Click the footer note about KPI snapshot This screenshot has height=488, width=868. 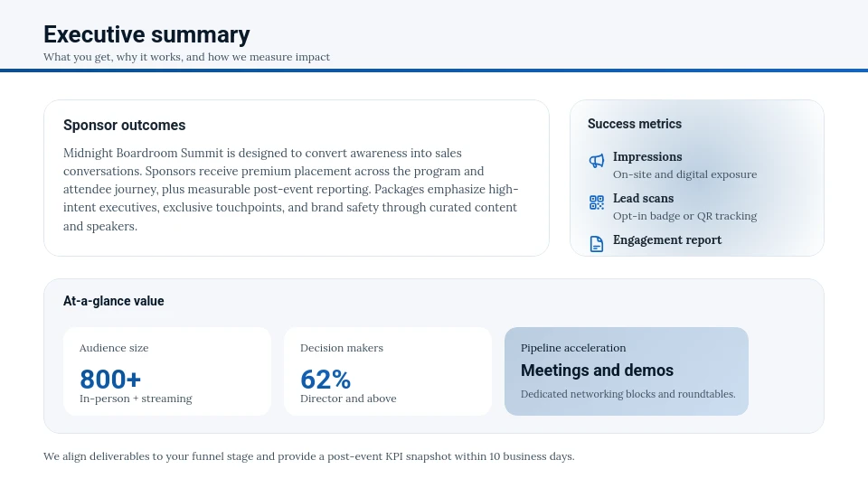308,456
